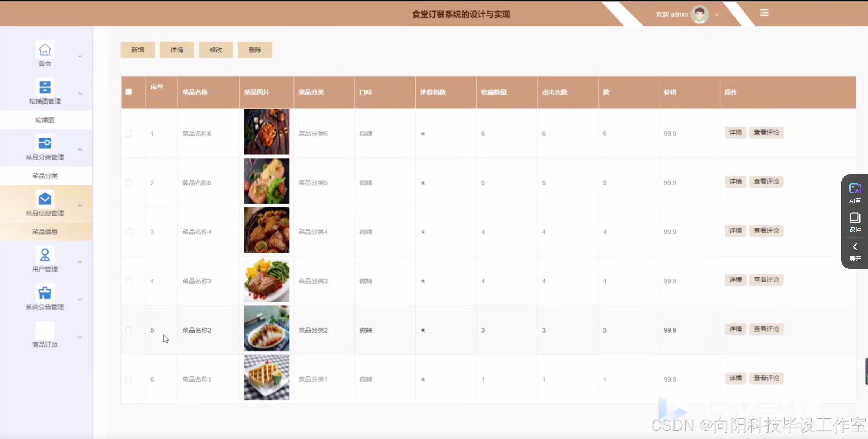The image size is (868, 439).
Task: Collapse the 轮播图管理 sidebar chevron
Action: [80, 94]
